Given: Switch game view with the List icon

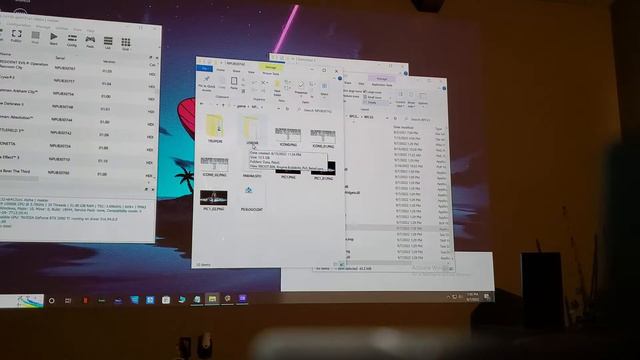Looking at the screenshot, I should click(108, 42).
